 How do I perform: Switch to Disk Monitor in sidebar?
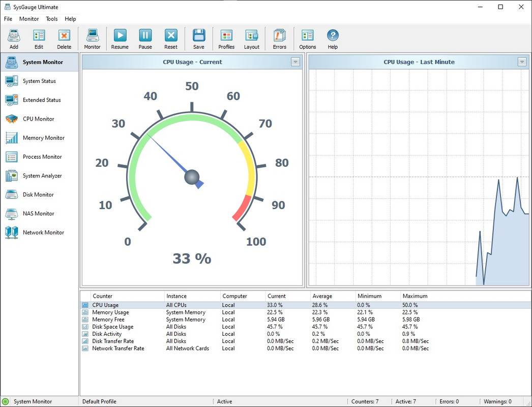coord(39,194)
